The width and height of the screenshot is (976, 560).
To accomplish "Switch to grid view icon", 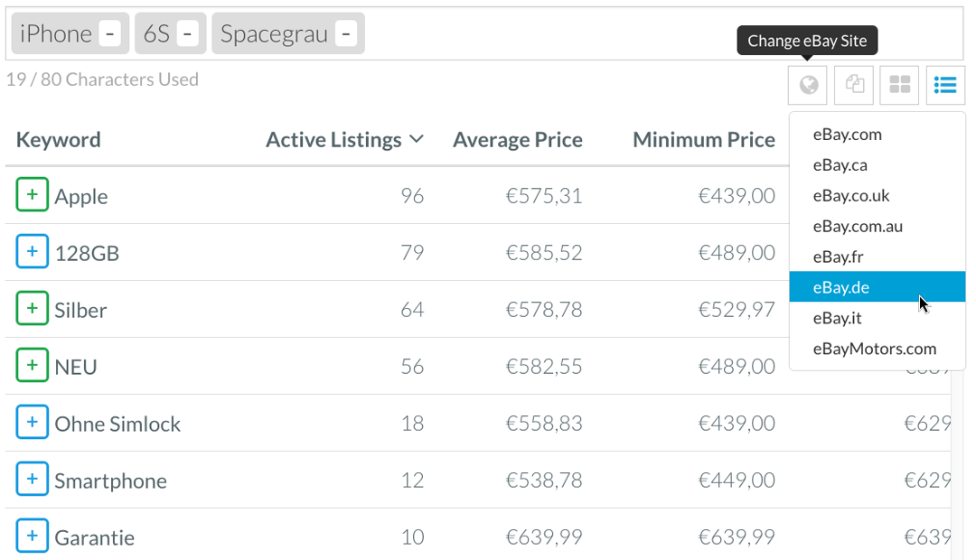I will pyautogui.click(x=899, y=85).
